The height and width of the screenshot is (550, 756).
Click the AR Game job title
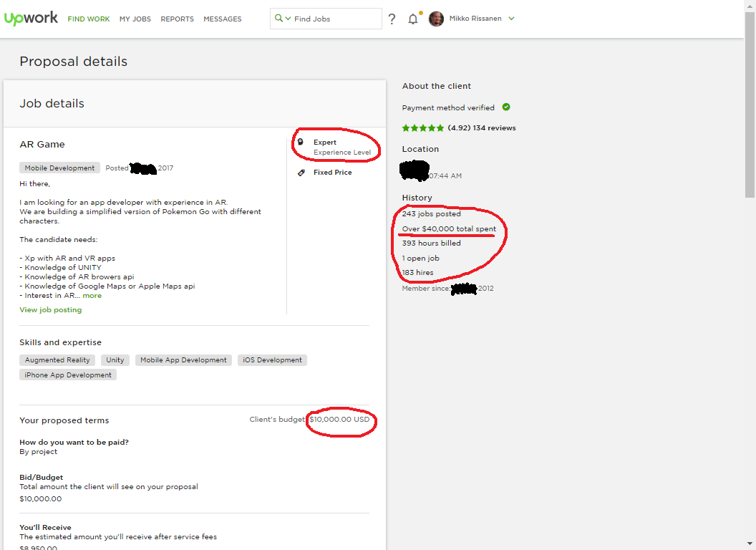42,144
